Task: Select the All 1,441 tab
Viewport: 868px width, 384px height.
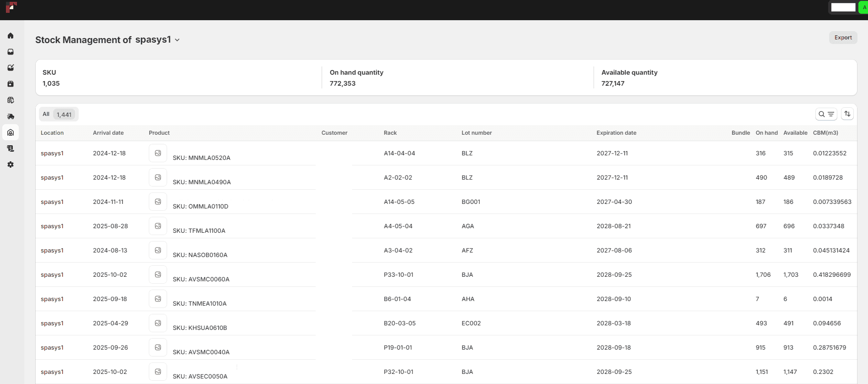Action: pyautogui.click(x=59, y=114)
